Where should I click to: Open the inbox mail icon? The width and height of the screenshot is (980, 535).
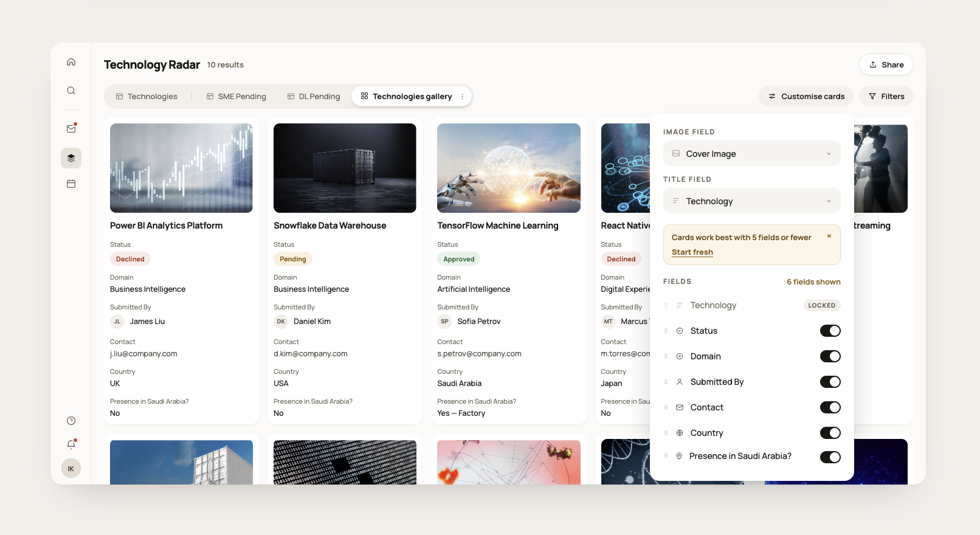point(71,129)
